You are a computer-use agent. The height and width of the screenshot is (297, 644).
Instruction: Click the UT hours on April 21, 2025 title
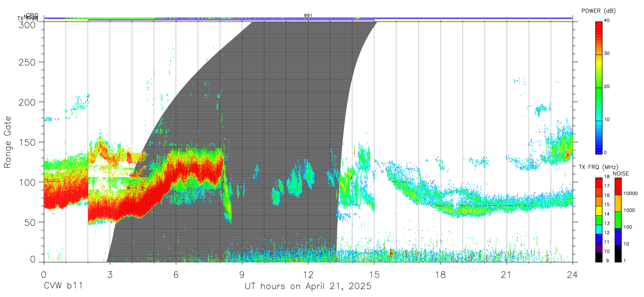pos(308,287)
